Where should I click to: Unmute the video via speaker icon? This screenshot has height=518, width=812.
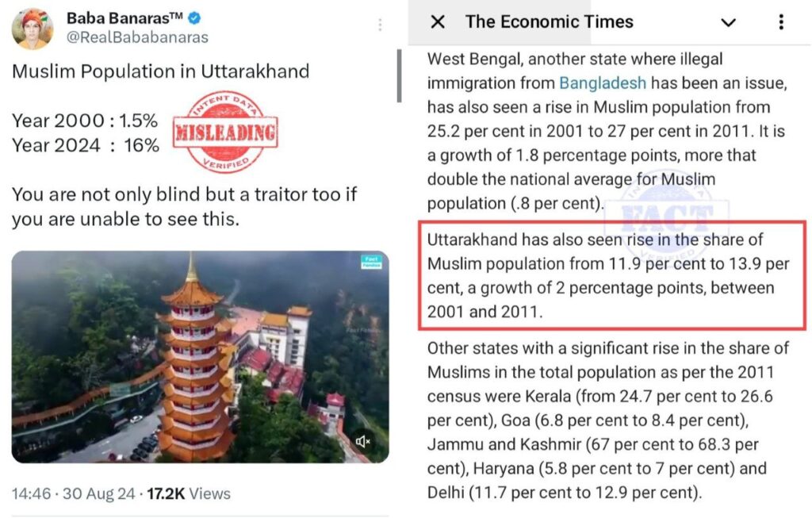click(362, 441)
